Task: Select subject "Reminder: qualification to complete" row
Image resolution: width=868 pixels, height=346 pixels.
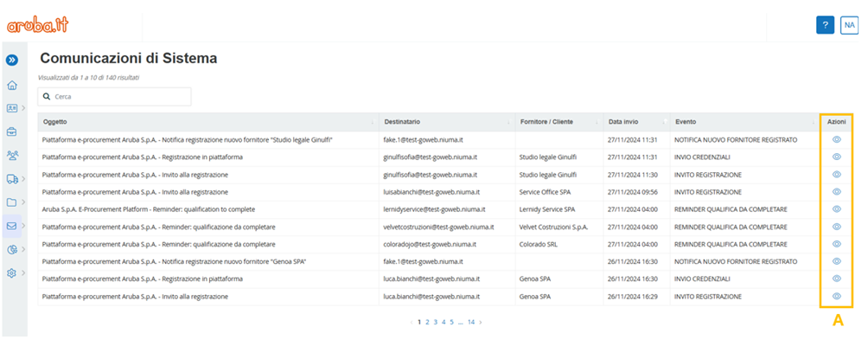Action: point(149,209)
